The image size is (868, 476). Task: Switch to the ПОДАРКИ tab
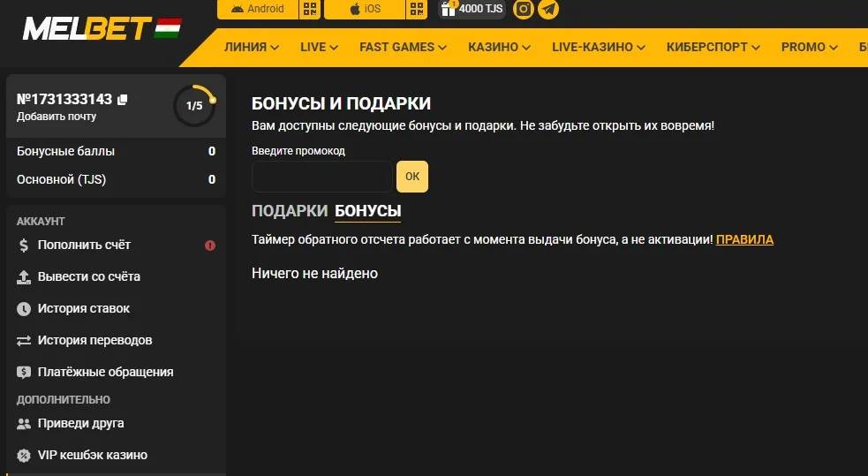click(x=290, y=211)
